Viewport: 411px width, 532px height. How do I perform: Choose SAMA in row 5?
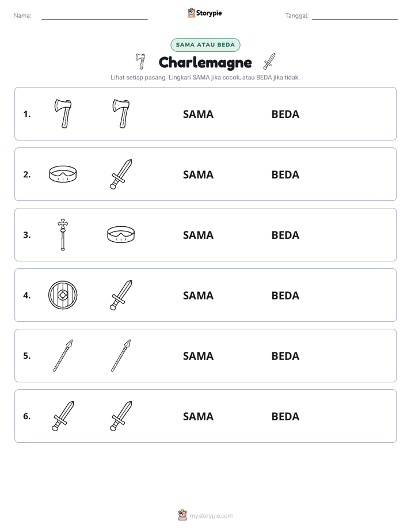pyautogui.click(x=198, y=356)
